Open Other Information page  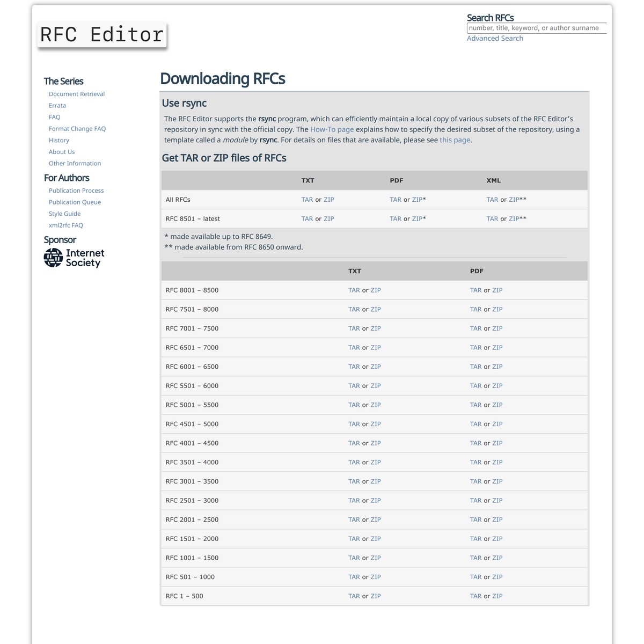point(75,163)
